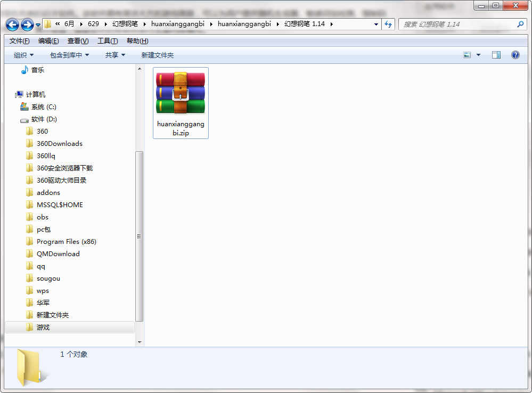Click the 音乐 music note icon
The width and height of the screenshot is (532, 393).
tap(24, 70)
